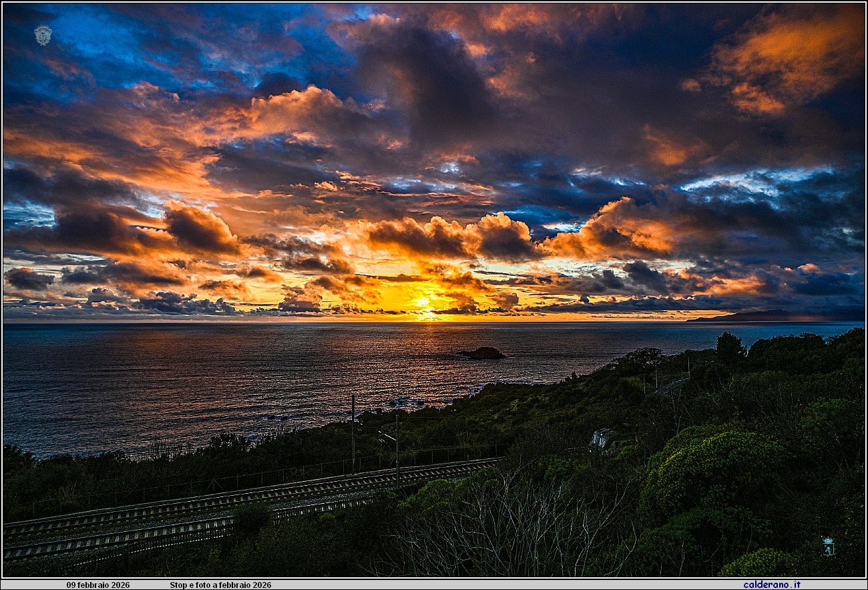Select the caption Stop e foto a febbraio 2026
The image size is (868, 590).
(220, 585)
